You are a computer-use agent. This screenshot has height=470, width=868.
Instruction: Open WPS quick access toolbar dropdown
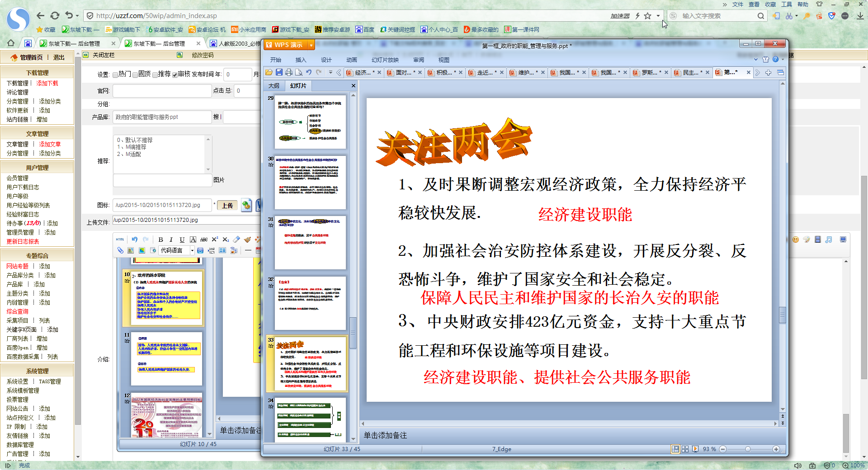[330, 72]
